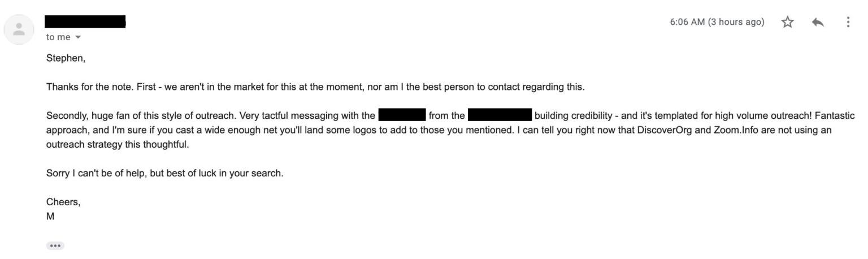Click the 'Thanks for the note' paragraph
The height and width of the screenshot is (259, 868).
point(316,87)
